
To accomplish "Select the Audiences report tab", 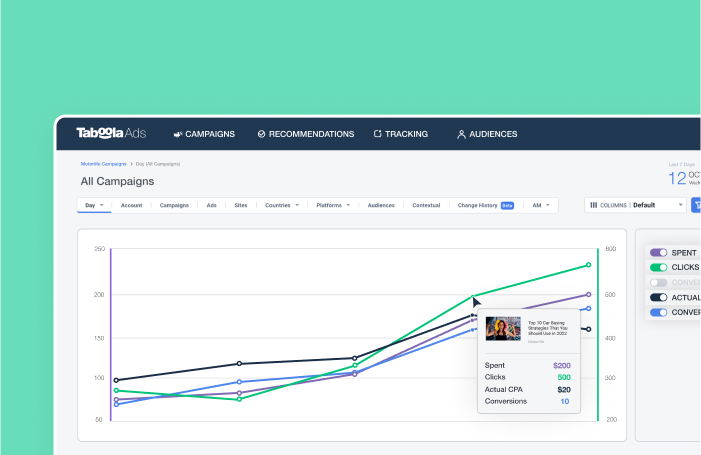I will [x=381, y=205].
